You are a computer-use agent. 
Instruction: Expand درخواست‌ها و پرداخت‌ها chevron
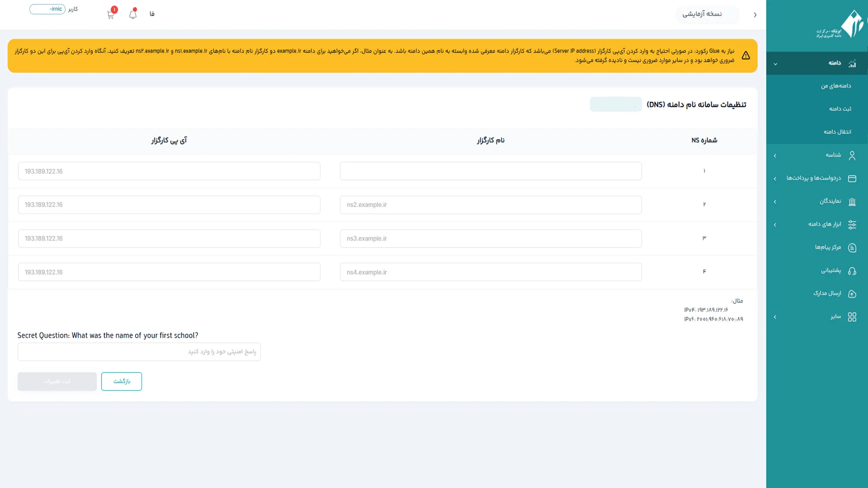pyautogui.click(x=775, y=179)
